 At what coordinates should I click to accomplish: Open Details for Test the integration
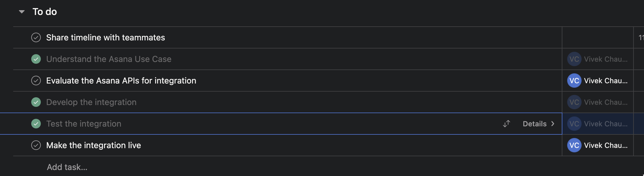point(534,124)
